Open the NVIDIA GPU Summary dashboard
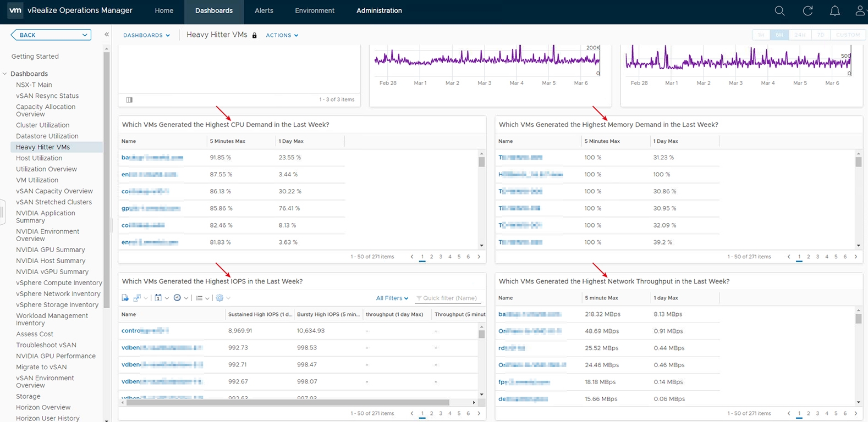 (x=51, y=249)
